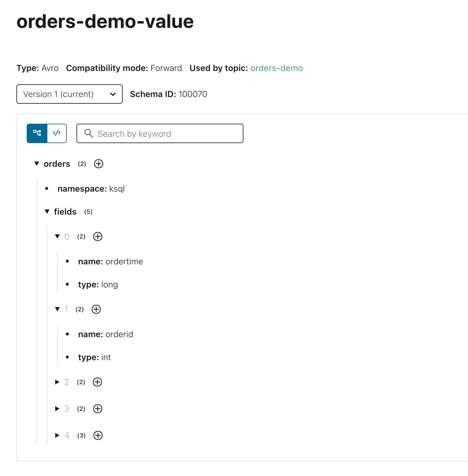The height and width of the screenshot is (476, 468).
Task: Click the plus icon on field 2
Action: [x=97, y=382]
